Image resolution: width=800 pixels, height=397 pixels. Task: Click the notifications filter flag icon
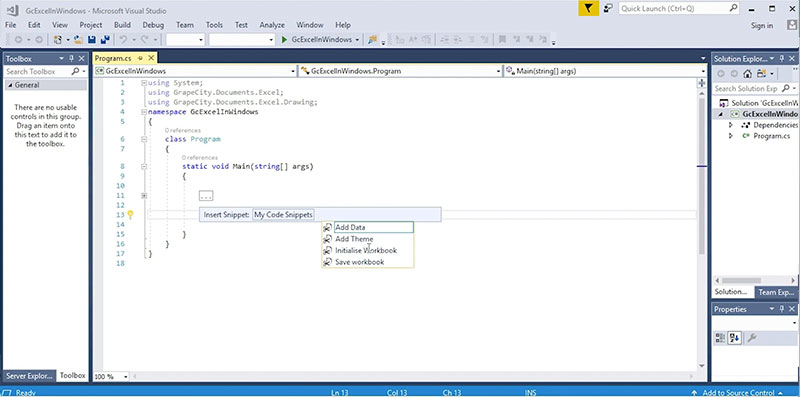click(589, 8)
